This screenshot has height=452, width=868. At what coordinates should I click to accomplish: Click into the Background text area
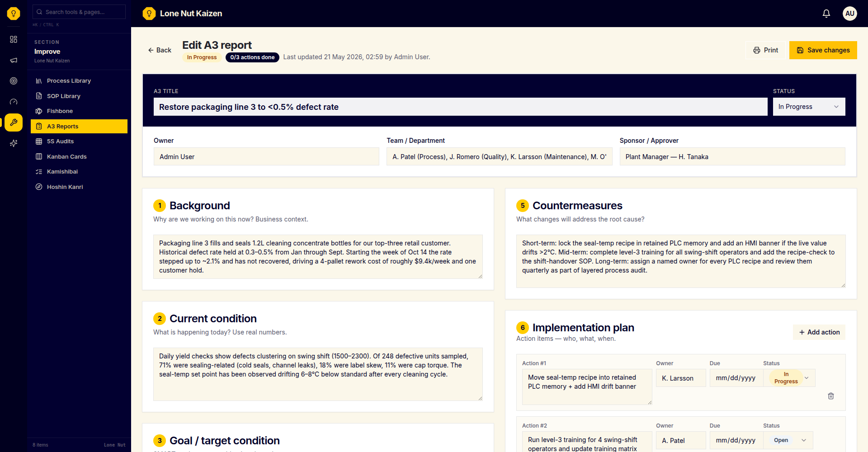tap(318, 257)
